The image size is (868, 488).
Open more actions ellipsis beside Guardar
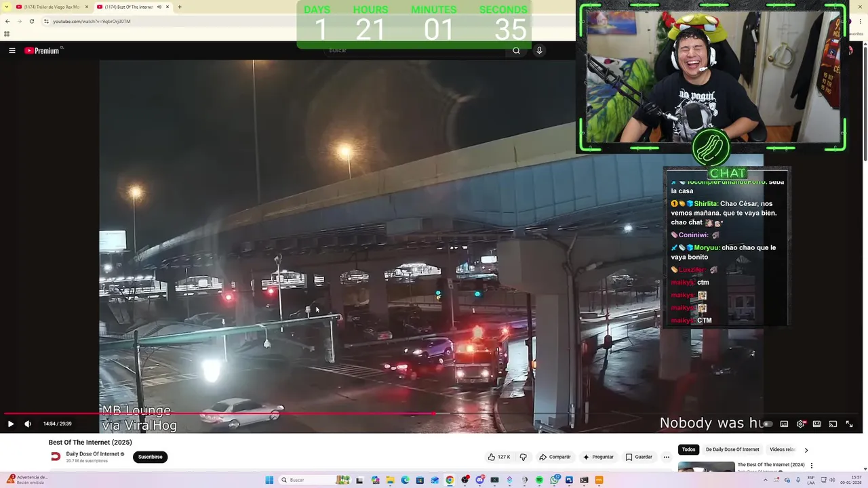[666, 457]
